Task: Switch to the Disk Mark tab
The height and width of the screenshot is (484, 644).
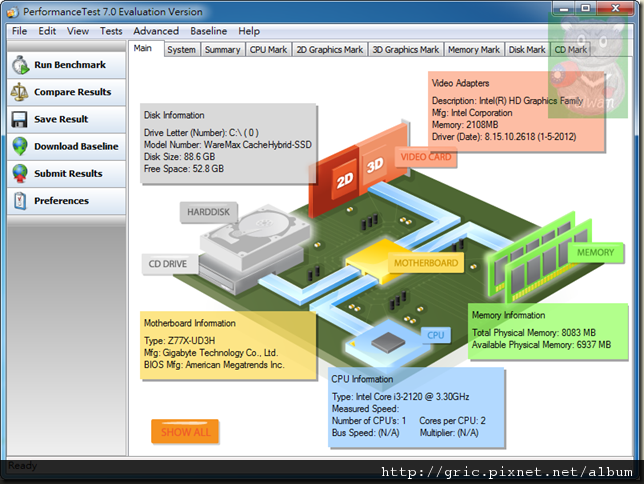Action: pyautogui.click(x=527, y=50)
